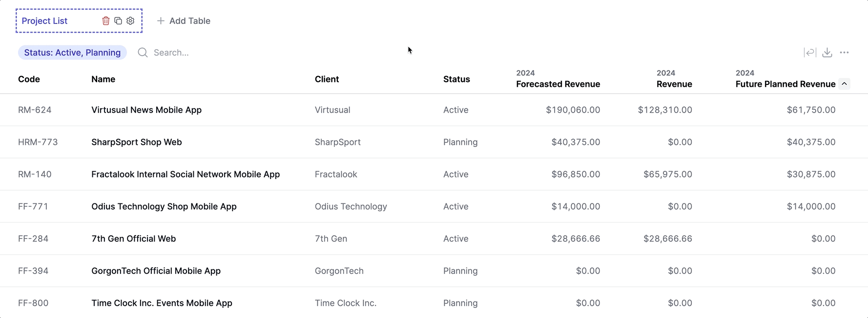Open the Status: Active, Planning filter
This screenshot has width=868, height=318.
click(72, 53)
